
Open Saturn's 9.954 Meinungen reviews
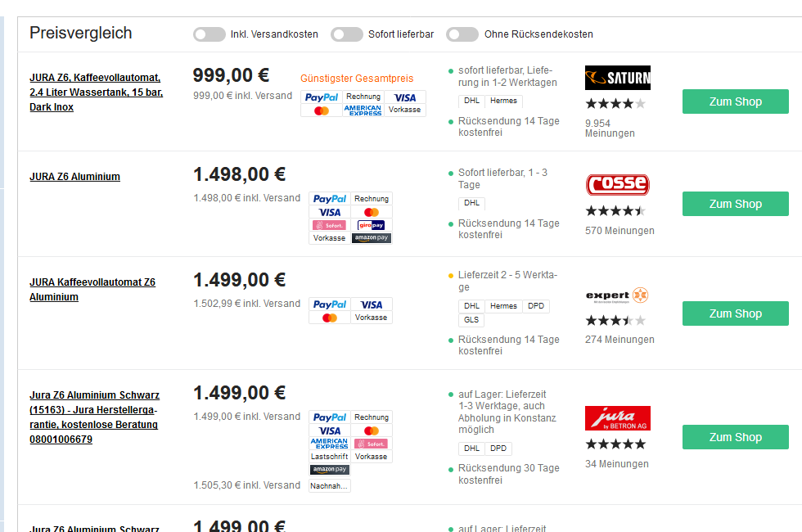pyautogui.click(x=610, y=128)
